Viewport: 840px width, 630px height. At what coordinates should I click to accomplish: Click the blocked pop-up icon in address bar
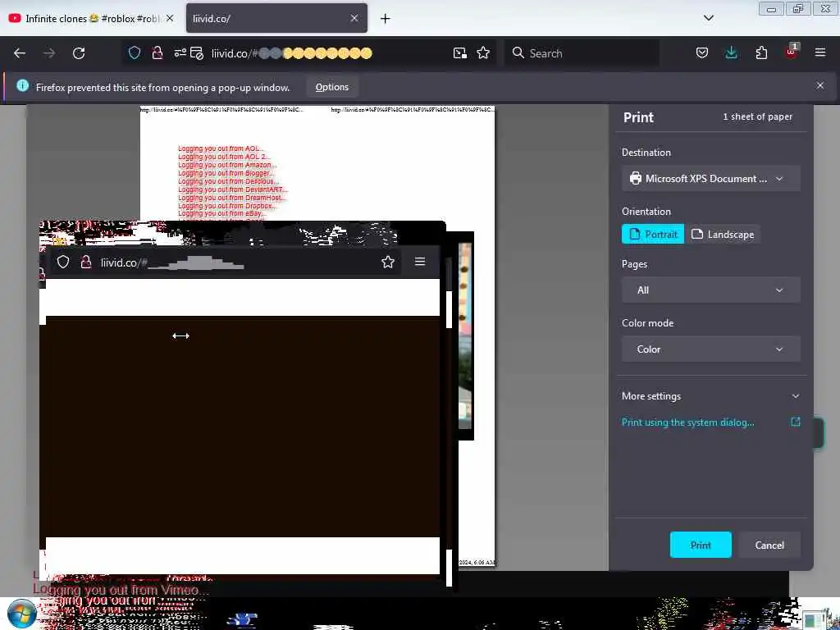(x=197, y=53)
